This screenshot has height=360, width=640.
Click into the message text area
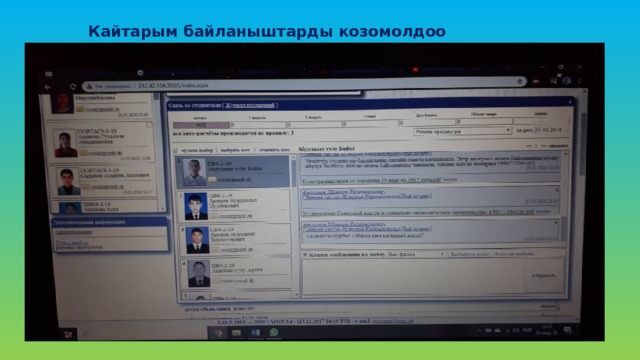(x=413, y=277)
